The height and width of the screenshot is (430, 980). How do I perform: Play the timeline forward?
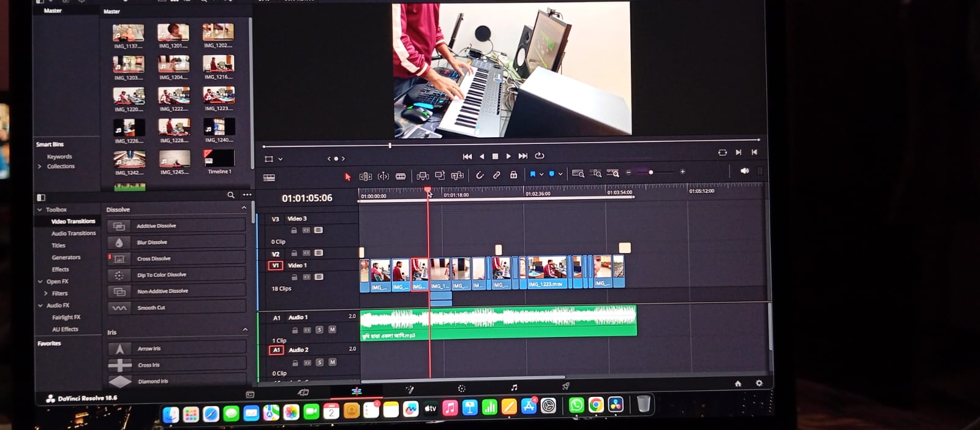click(x=508, y=156)
